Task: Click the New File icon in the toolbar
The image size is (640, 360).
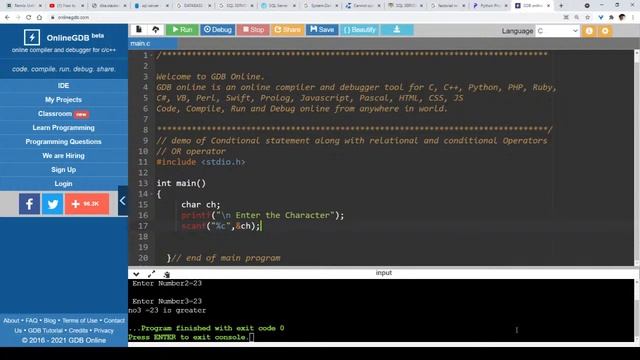Action: pos(139,29)
